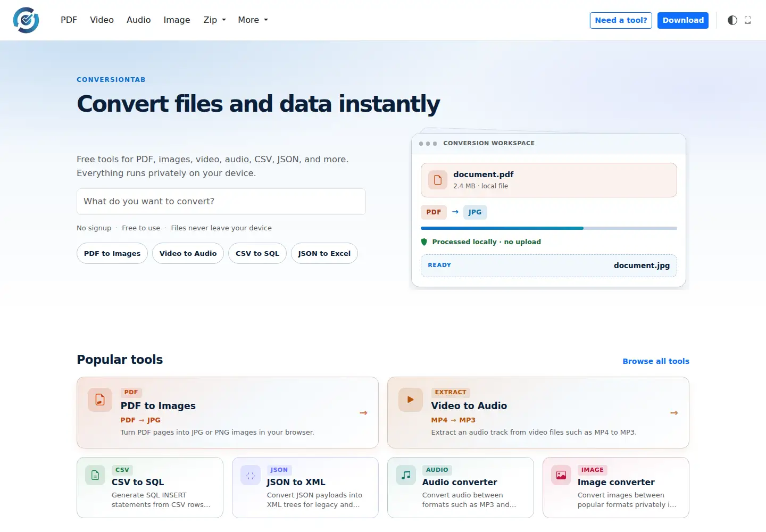Open the Image nav menu item
Screen dimensions: 766x532
point(177,20)
